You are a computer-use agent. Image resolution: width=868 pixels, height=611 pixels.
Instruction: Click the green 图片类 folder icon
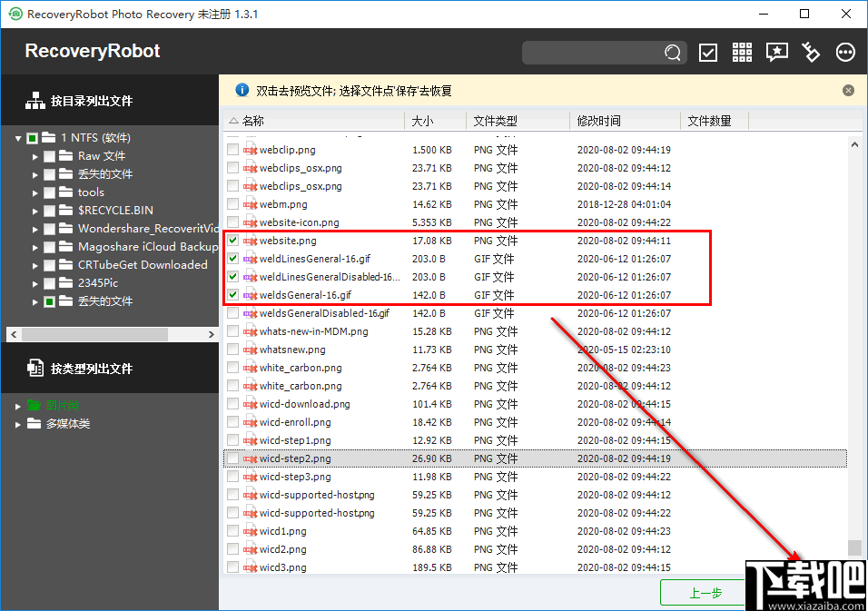click(x=35, y=405)
